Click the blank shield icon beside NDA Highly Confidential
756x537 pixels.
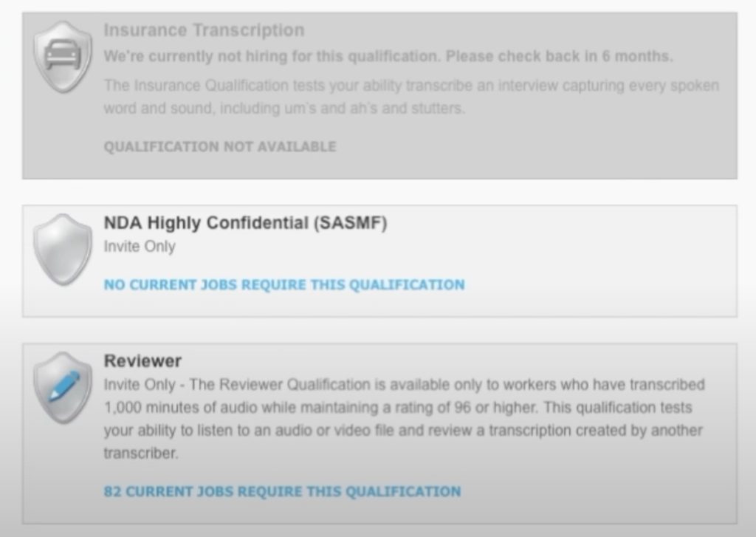coord(63,250)
